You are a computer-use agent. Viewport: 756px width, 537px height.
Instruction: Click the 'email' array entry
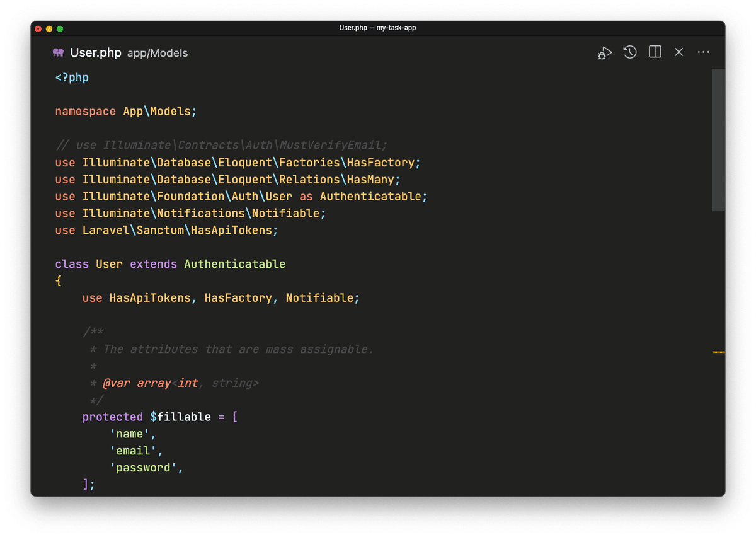click(x=136, y=451)
